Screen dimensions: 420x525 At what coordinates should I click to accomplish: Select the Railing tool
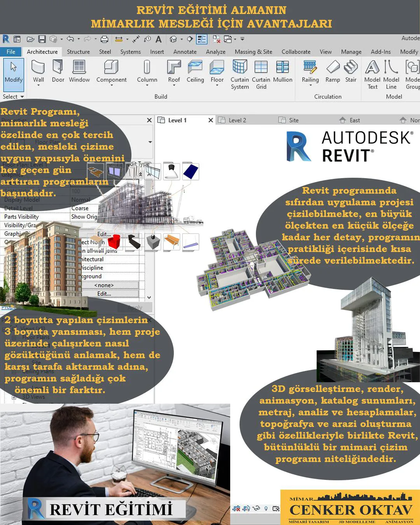coord(310,72)
